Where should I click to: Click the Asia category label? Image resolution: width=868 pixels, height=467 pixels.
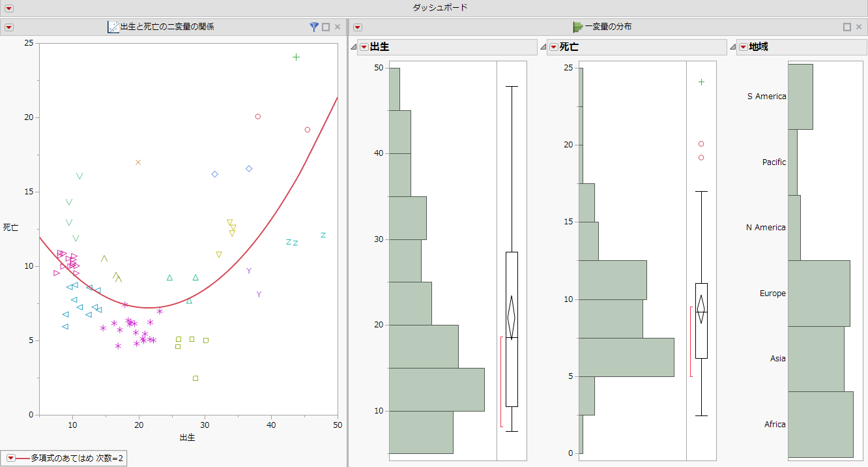777,359
